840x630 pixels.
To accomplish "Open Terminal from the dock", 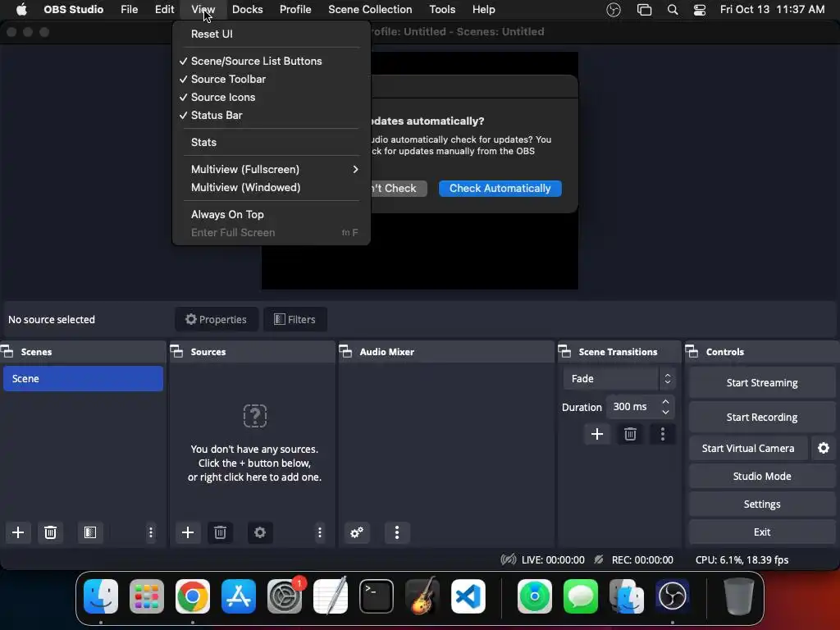I will [377, 596].
